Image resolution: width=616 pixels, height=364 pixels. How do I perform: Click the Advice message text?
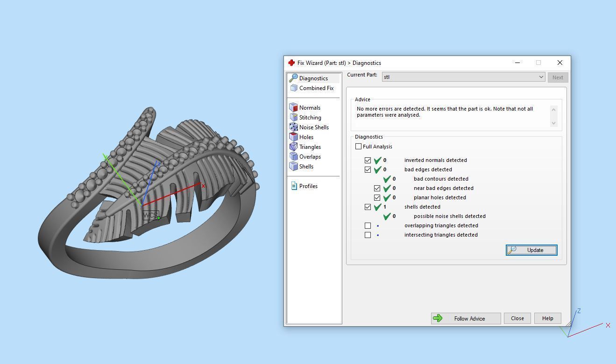coord(445,112)
